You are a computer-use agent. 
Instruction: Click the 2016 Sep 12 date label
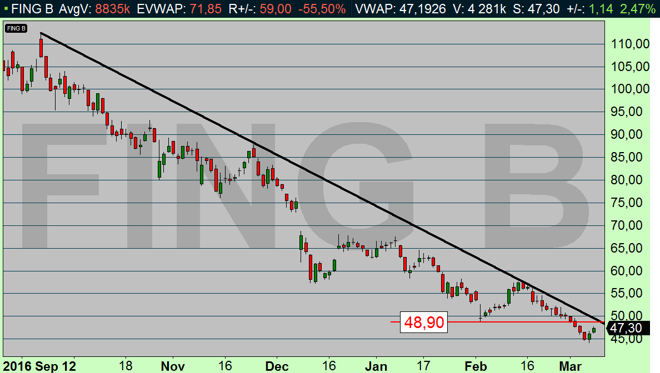click(x=40, y=366)
